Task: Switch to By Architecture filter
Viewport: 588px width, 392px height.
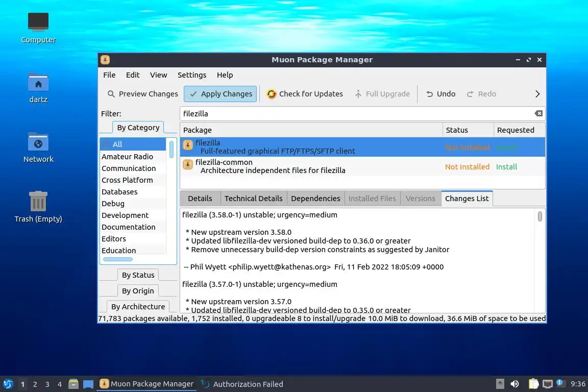Action: (138, 306)
